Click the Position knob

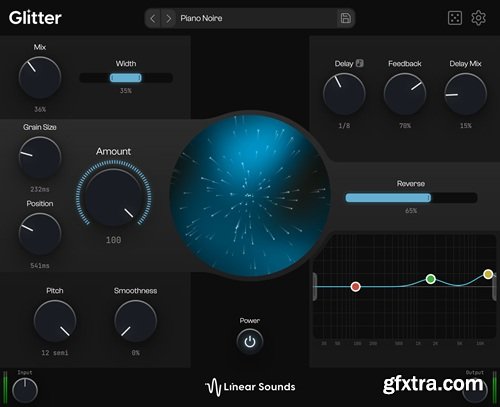(40, 234)
